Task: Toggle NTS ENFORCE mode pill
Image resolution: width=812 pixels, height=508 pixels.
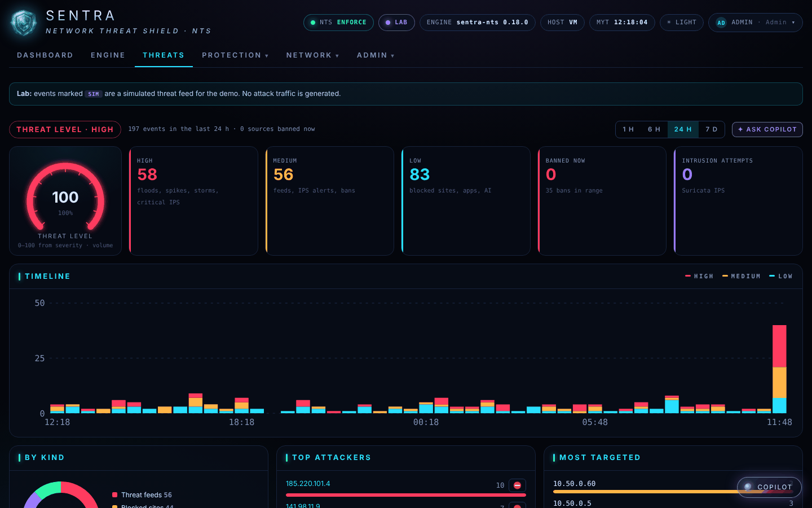Action: (339, 23)
